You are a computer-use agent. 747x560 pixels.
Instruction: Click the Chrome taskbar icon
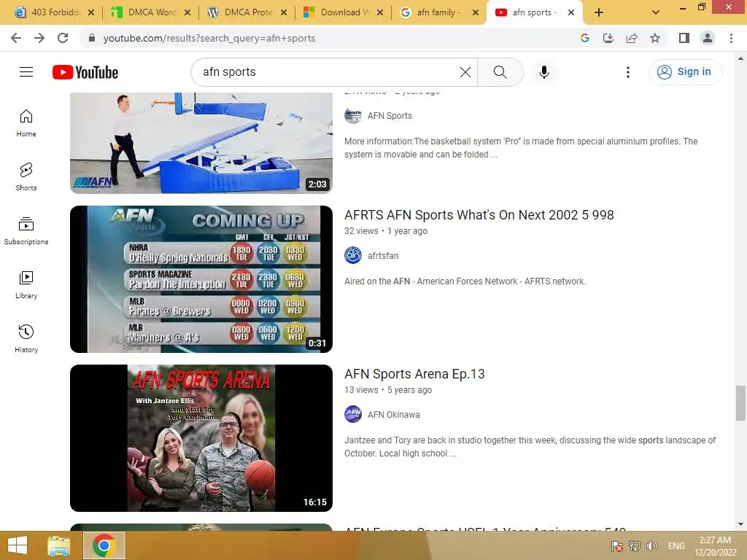pos(104,545)
